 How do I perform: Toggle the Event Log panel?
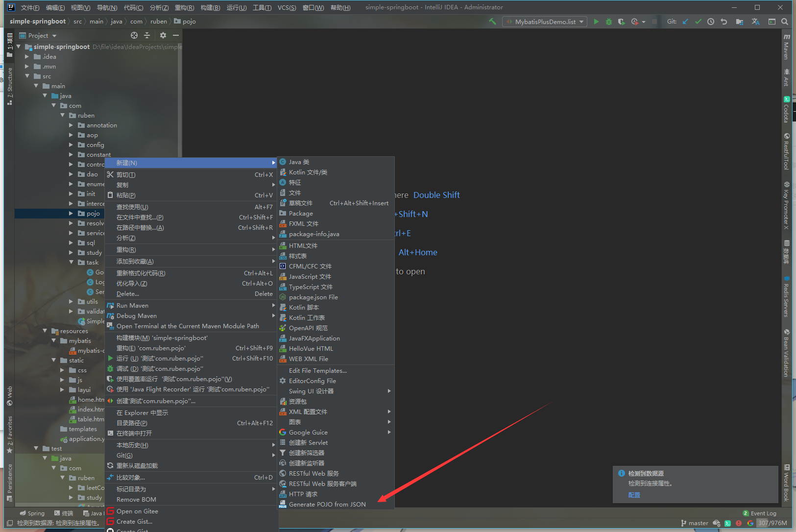760,513
